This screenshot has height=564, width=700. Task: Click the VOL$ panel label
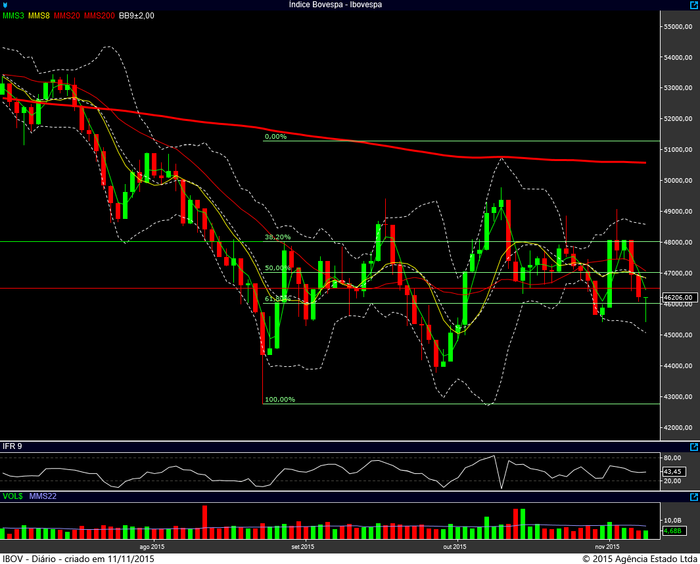click(x=12, y=497)
